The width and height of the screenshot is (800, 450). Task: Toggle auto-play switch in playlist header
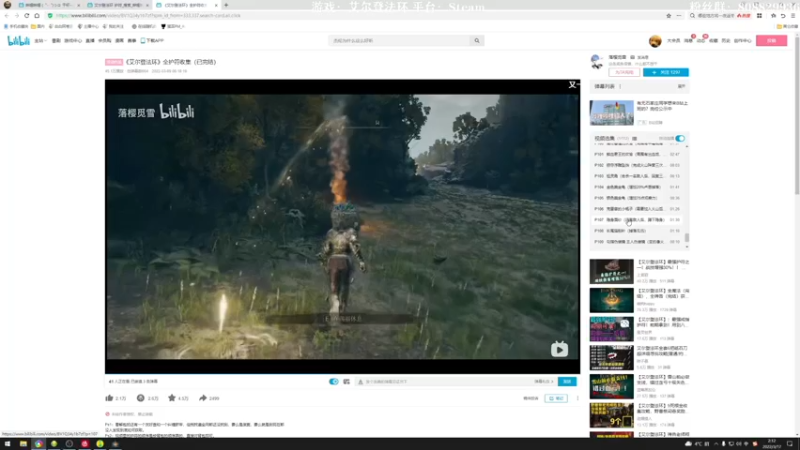(680, 138)
